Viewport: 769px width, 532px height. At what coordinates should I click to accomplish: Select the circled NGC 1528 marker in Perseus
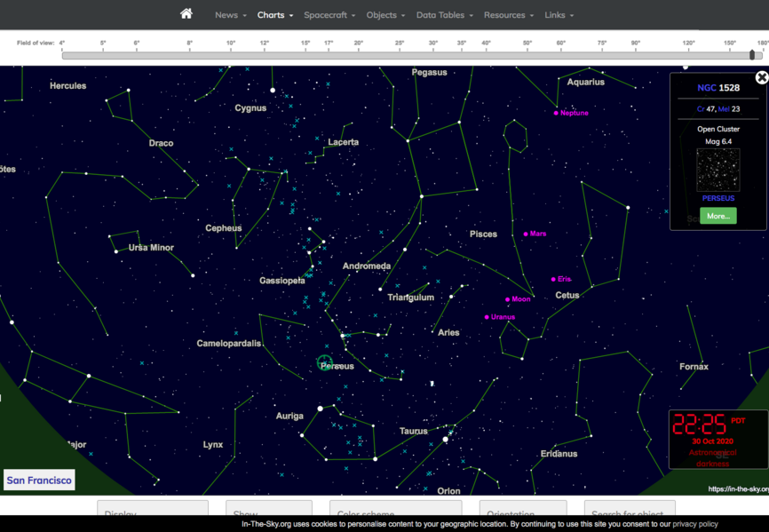point(325,363)
